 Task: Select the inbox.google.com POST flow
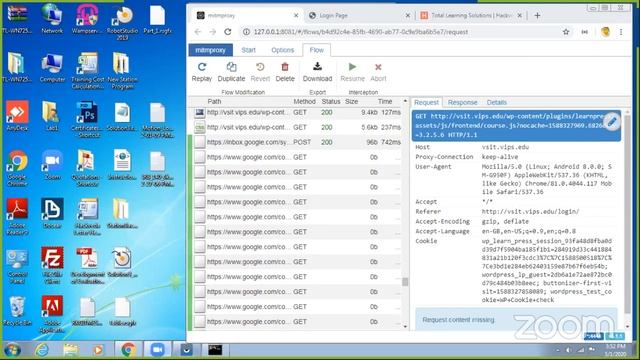[297, 142]
